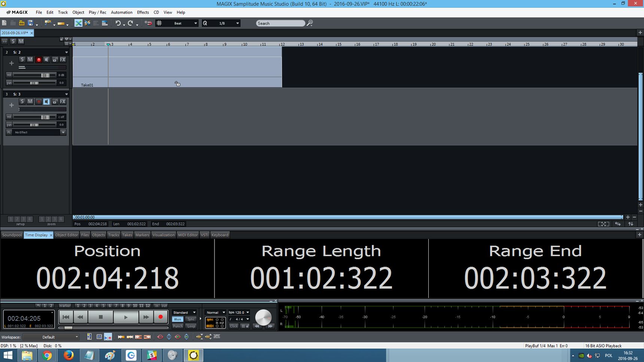Click the highlighted play/record icon in bottom toolbar
This screenshot has height=362, width=644.
108,337
